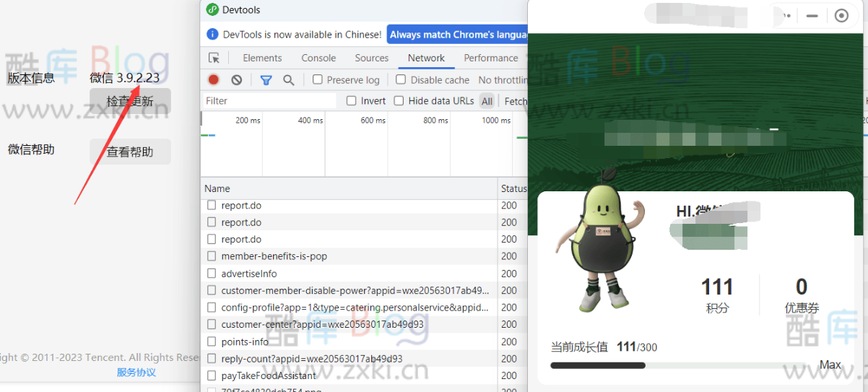Click Always match Chrome's language button
Image resolution: width=868 pixels, height=392 pixels.
[458, 34]
